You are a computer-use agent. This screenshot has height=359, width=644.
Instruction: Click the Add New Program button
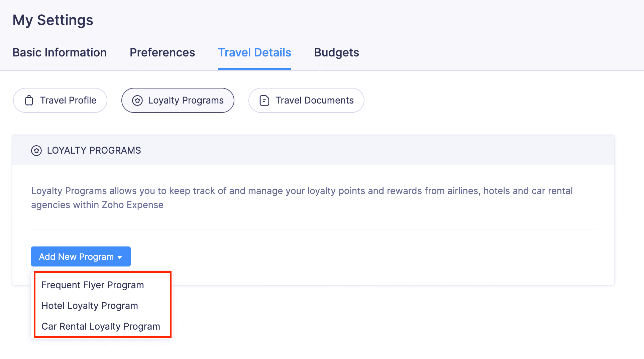point(76,256)
